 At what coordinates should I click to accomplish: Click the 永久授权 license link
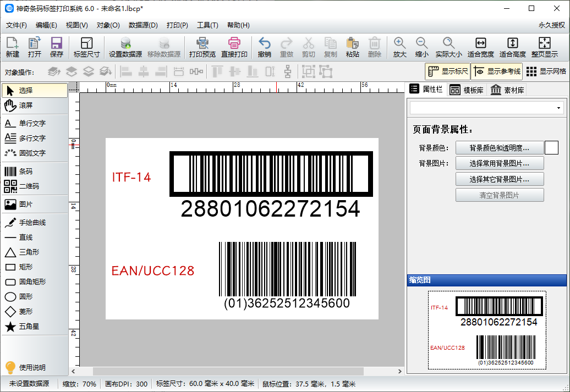click(551, 25)
